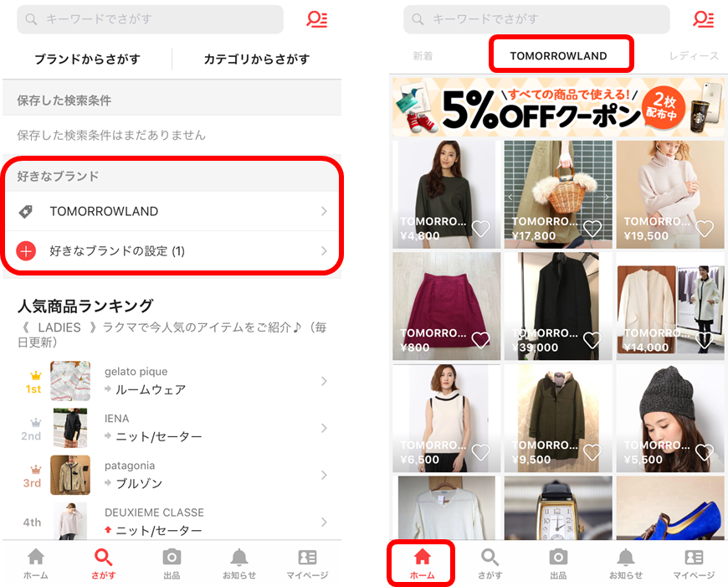The width and height of the screenshot is (728, 587).
Task: Open the gelato pique ranking chevron
Action: [x=324, y=381]
